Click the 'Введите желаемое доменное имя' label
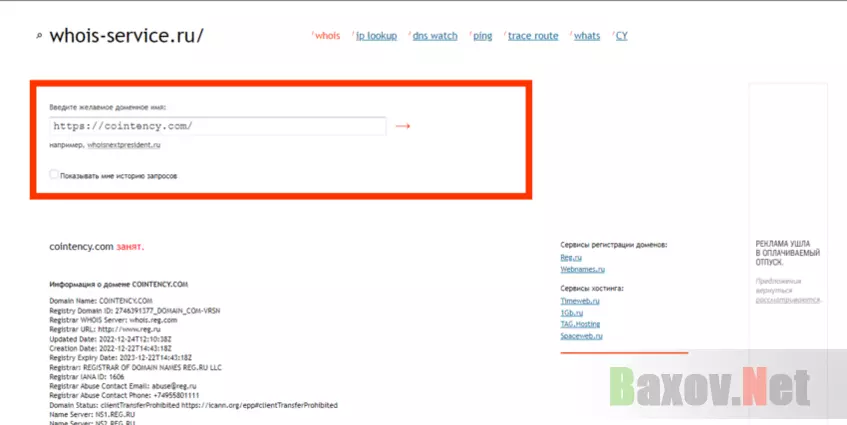 click(x=107, y=107)
